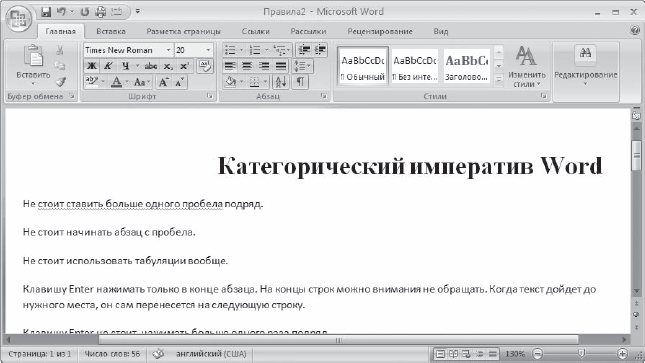645x363 pixels.
Task: Copy selection with copy icon
Action: pos(60,66)
